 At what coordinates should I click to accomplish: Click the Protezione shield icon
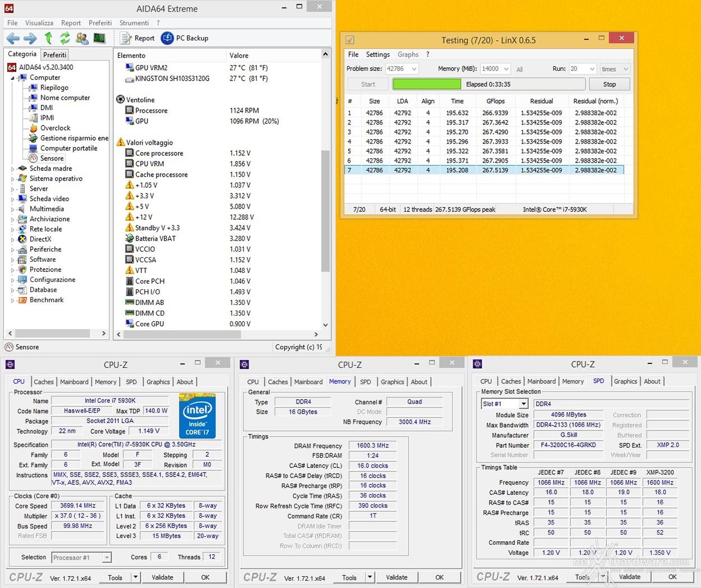(22, 269)
